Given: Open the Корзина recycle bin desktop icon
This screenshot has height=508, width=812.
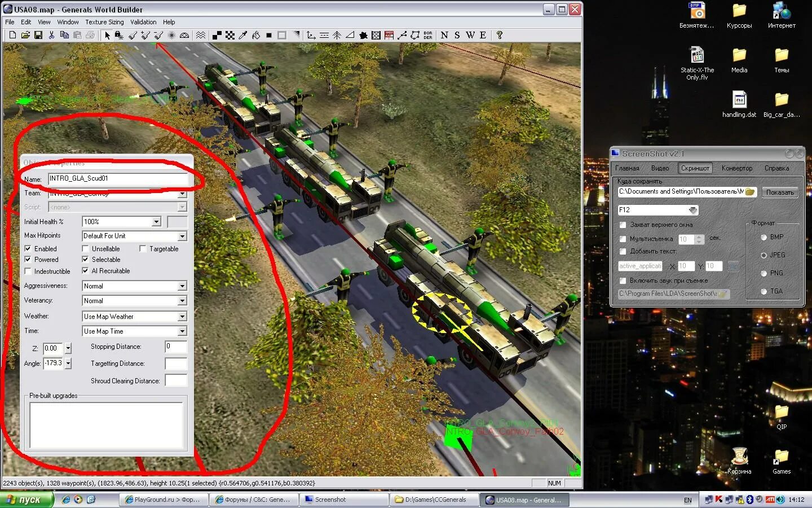Looking at the screenshot, I should [x=739, y=461].
